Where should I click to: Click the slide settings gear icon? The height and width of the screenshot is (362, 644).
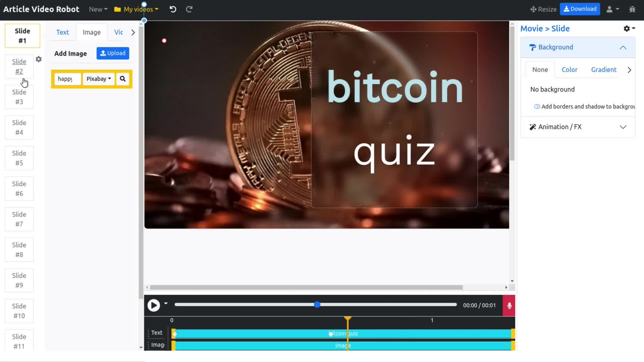(x=39, y=59)
